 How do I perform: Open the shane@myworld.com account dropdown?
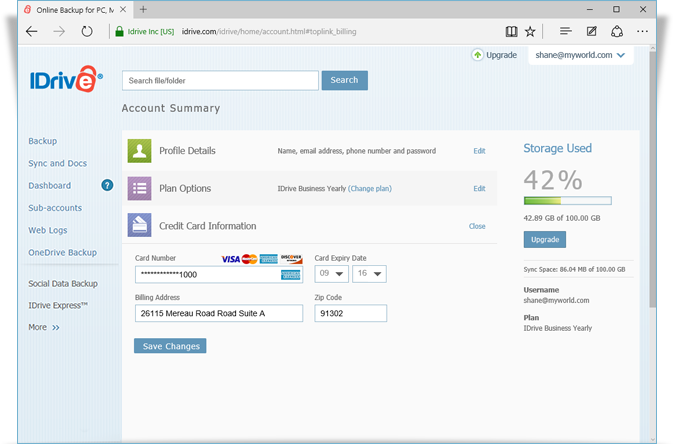(580, 55)
